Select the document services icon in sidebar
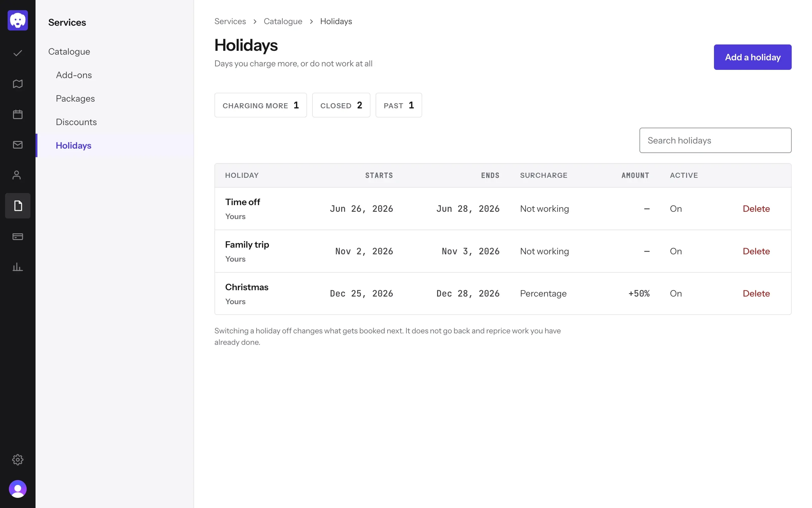 pos(18,206)
